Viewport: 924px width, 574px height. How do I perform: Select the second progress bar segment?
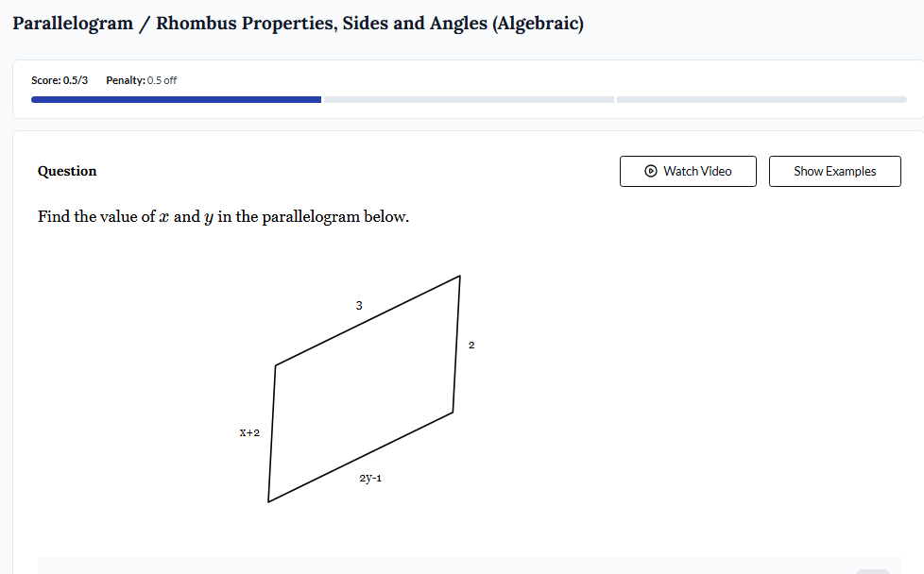tap(468, 99)
